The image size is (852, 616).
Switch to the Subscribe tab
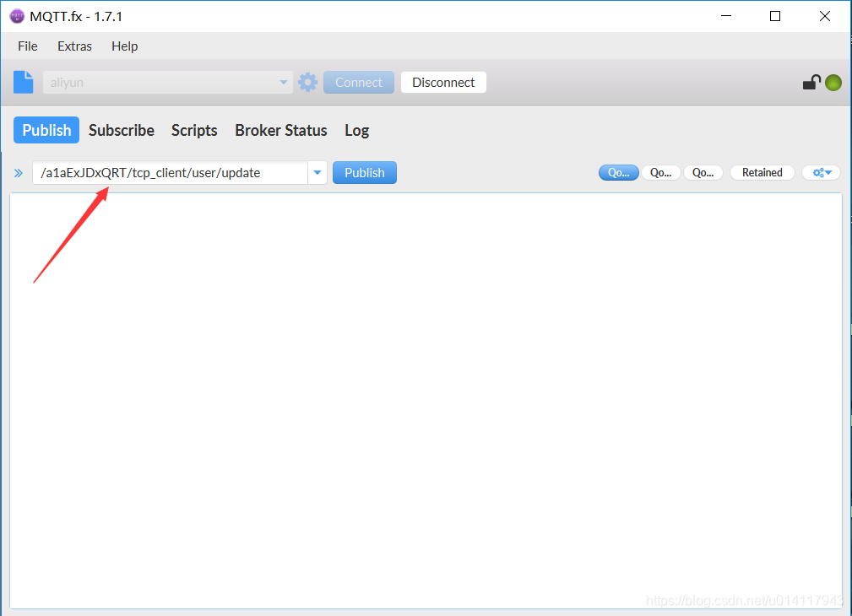pos(121,130)
